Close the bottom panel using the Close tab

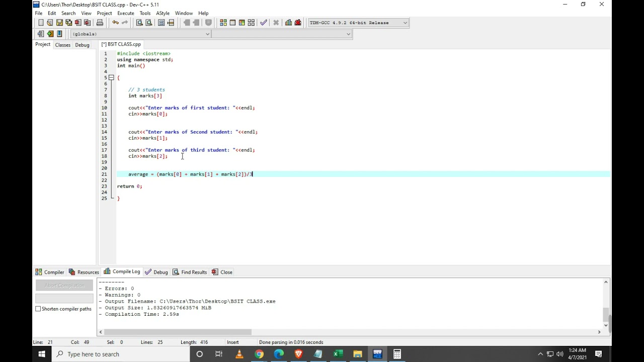click(222, 272)
